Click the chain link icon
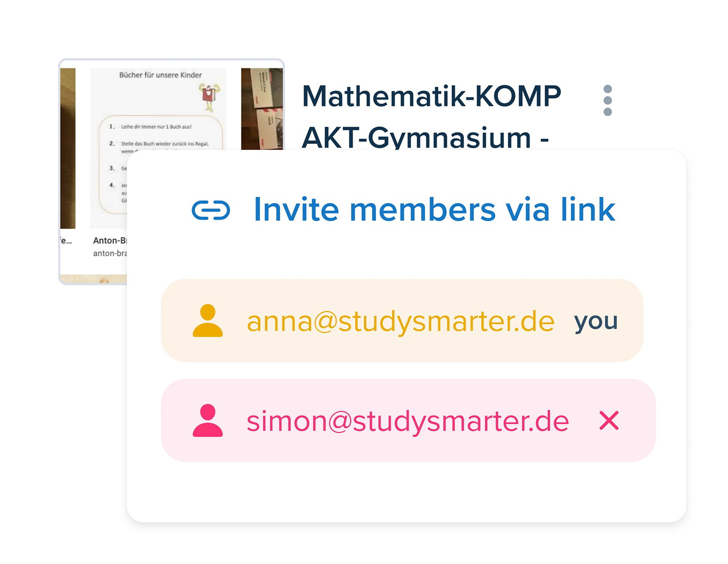Screen dimensions: 728x564 pos(211,210)
